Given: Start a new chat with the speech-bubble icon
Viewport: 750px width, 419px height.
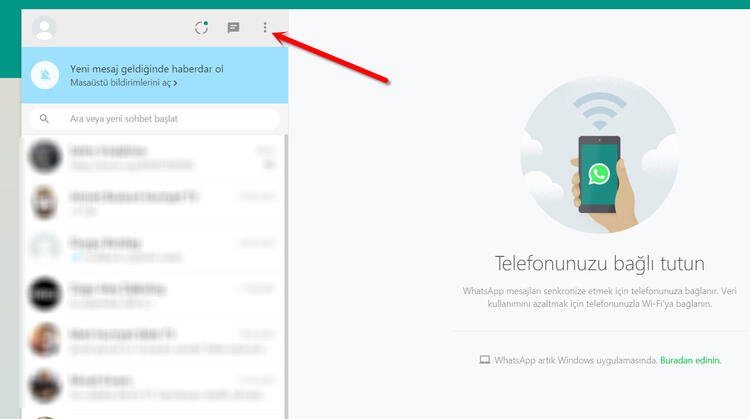Looking at the screenshot, I should pos(233,28).
